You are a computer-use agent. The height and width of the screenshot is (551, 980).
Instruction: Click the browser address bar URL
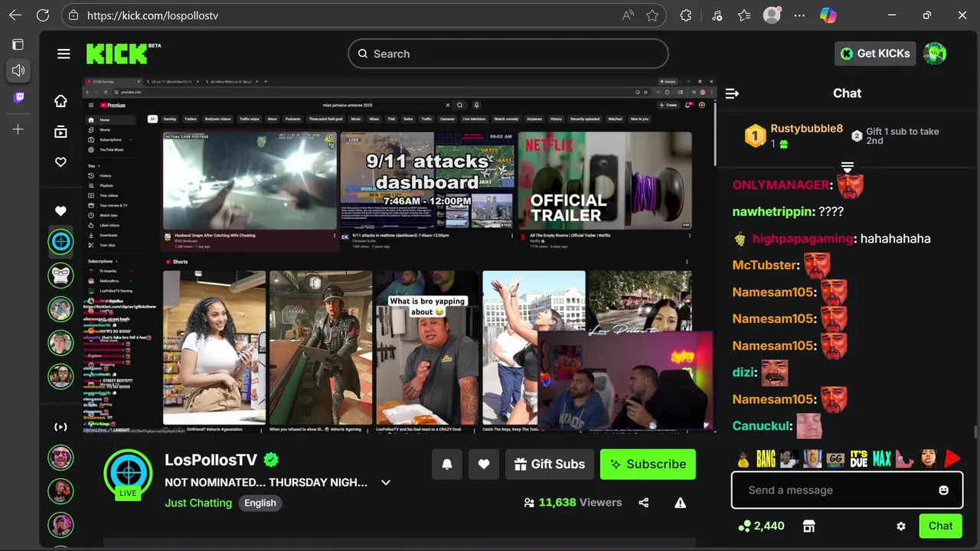tap(152, 15)
